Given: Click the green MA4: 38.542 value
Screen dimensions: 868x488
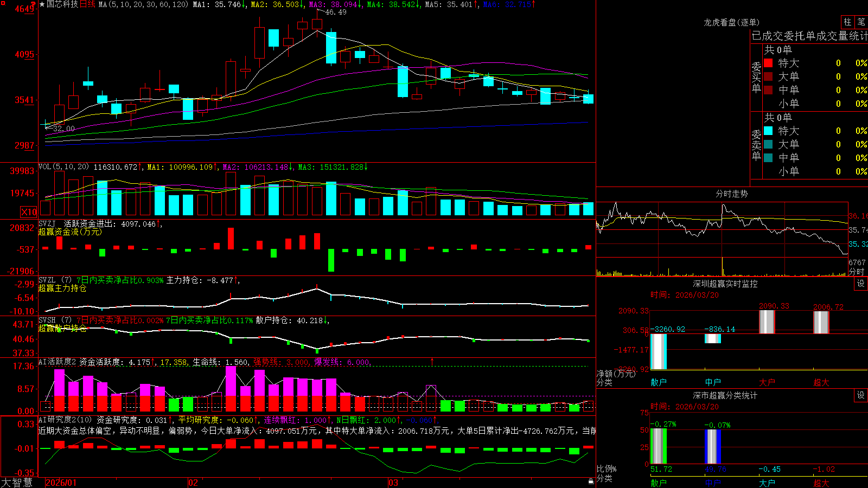Looking at the screenshot, I should pos(391,4).
